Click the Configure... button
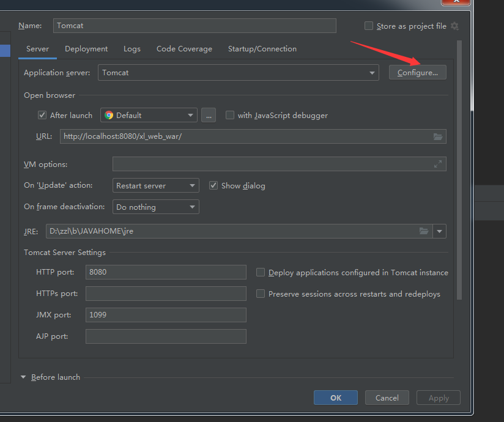Screen dimensions: 504x422 coord(418,72)
